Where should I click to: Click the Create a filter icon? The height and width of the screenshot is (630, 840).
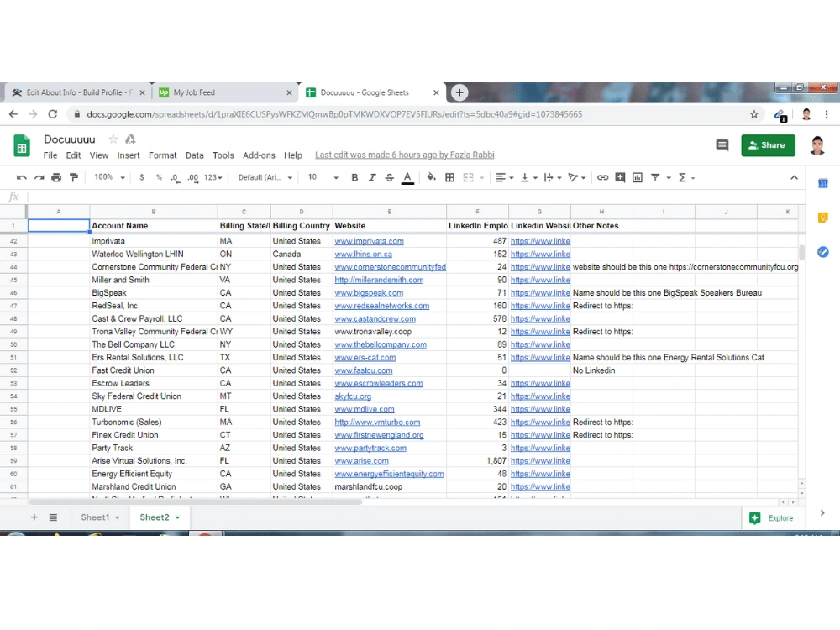(x=657, y=177)
